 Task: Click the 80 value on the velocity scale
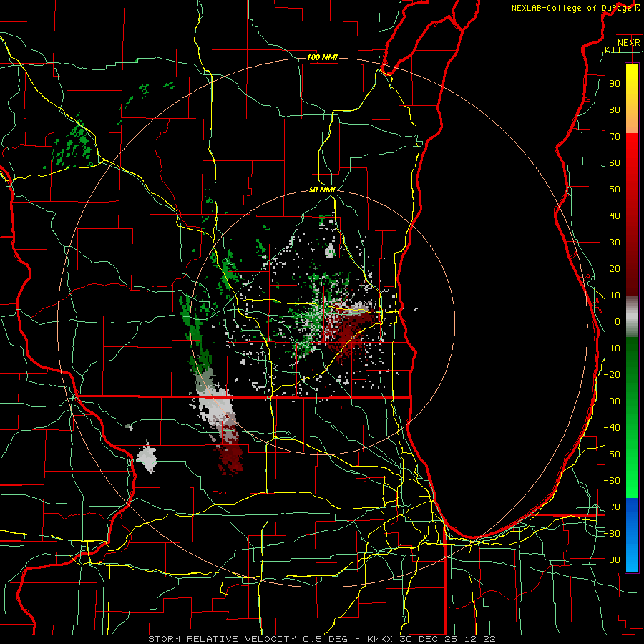click(615, 110)
